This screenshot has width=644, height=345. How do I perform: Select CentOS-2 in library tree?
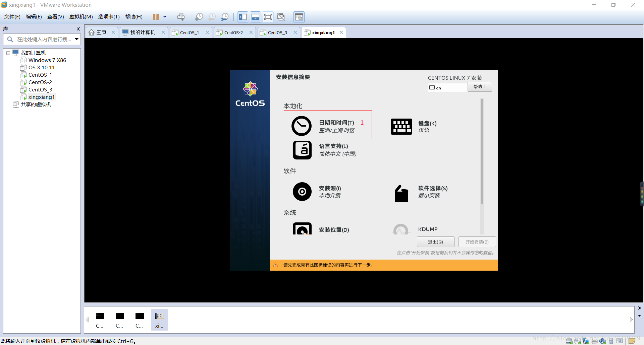pyautogui.click(x=40, y=82)
